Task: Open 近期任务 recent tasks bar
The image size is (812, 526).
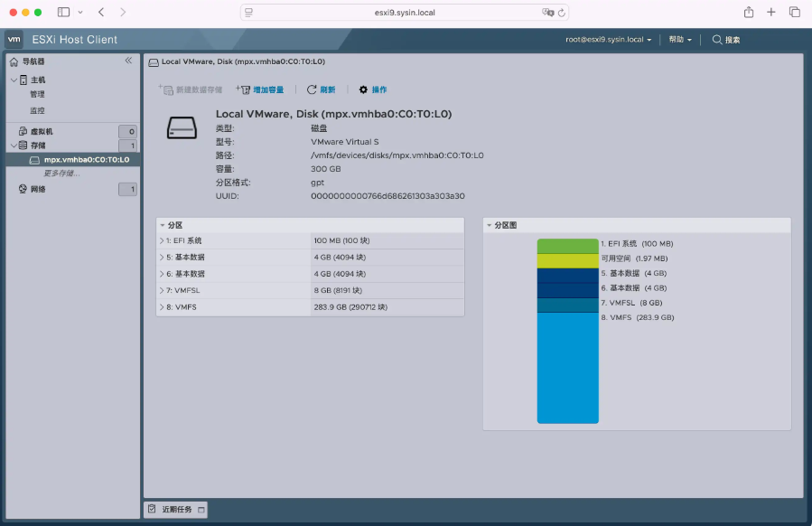Action: (176, 510)
